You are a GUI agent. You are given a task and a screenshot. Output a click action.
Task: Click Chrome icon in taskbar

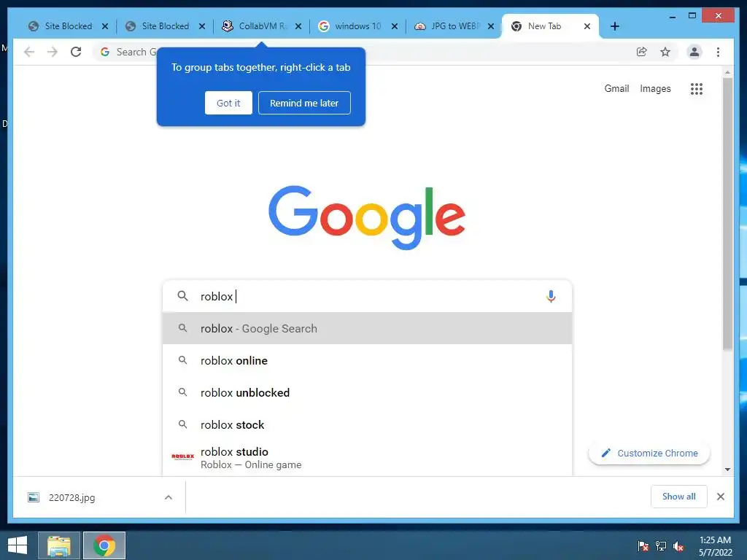pos(104,545)
